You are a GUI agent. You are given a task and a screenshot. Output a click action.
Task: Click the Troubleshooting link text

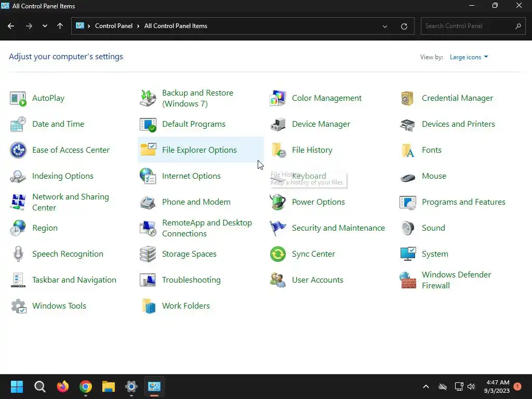(191, 280)
